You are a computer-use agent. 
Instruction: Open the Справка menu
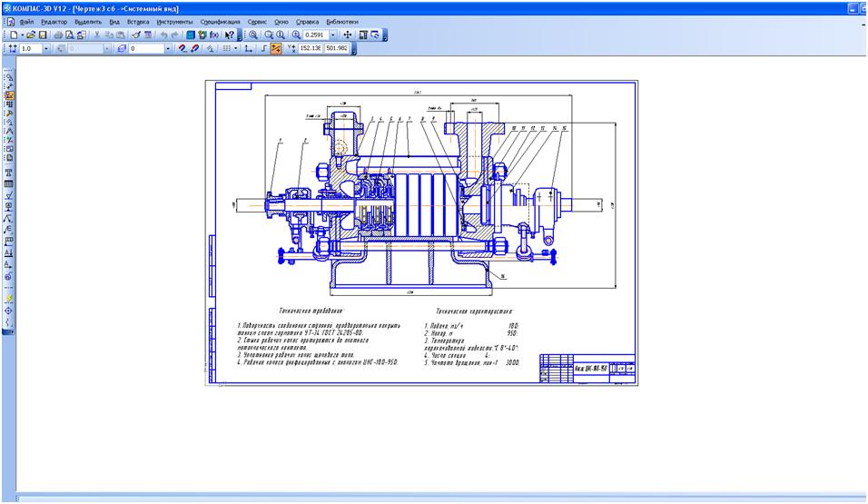click(307, 20)
